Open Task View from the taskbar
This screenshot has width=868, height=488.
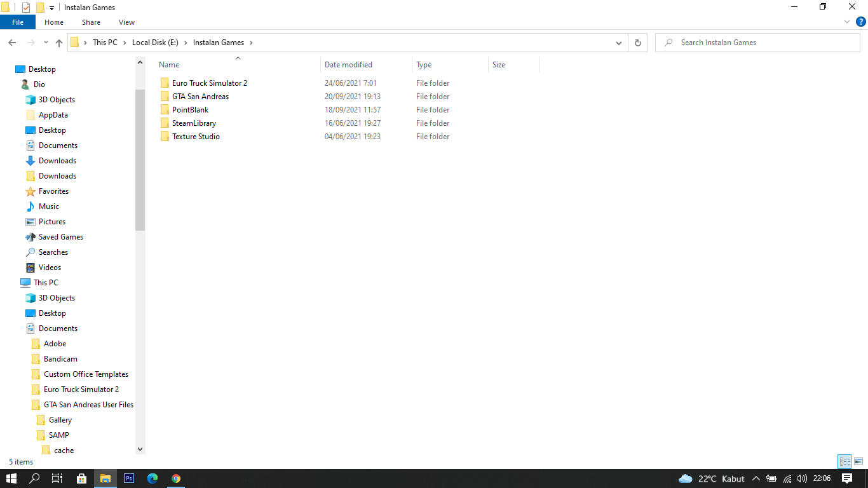pyautogui.click(x=57, y=478)
